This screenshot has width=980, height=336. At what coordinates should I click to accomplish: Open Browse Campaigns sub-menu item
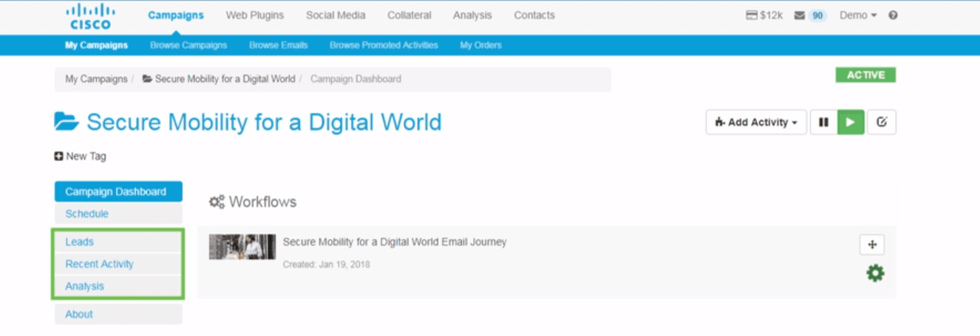(188, 45)
